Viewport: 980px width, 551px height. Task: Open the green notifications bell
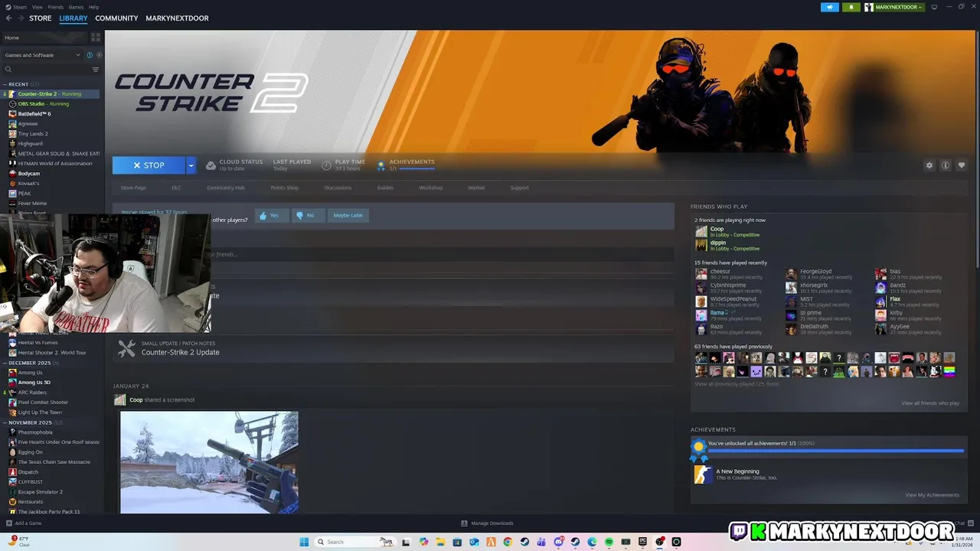point(851,7)
